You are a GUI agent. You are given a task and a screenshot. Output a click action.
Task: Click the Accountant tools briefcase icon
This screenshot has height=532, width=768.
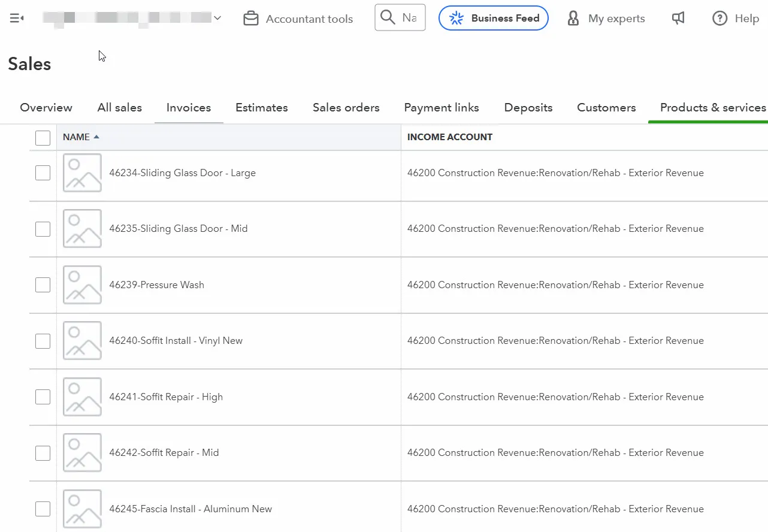250,19
